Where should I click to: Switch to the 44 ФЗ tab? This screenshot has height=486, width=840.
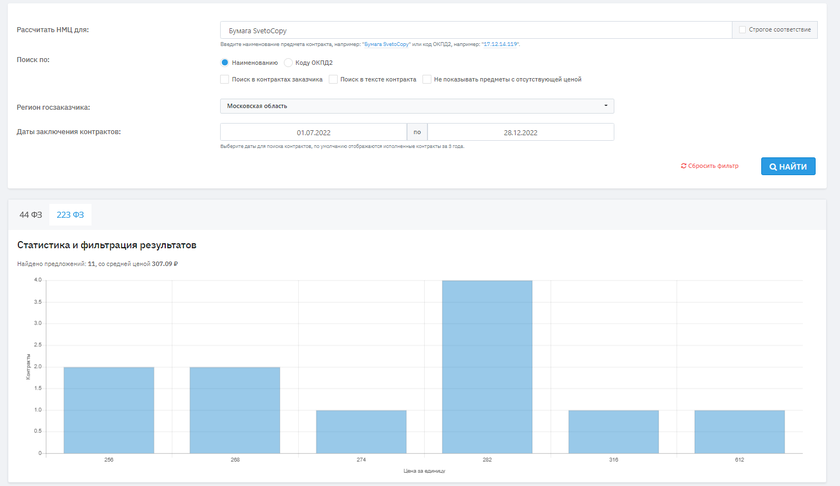click(30, 215)
